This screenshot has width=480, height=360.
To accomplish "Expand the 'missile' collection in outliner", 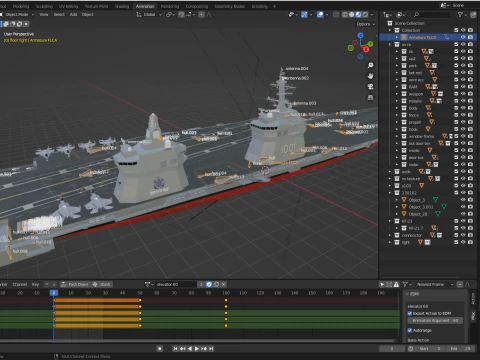I will pyautogui.click(x=397, y=101).
